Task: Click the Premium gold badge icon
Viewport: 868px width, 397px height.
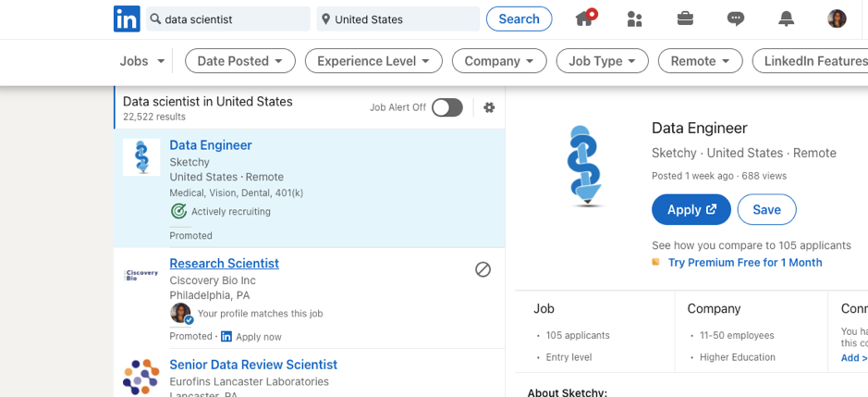Action: coord(656,262)
